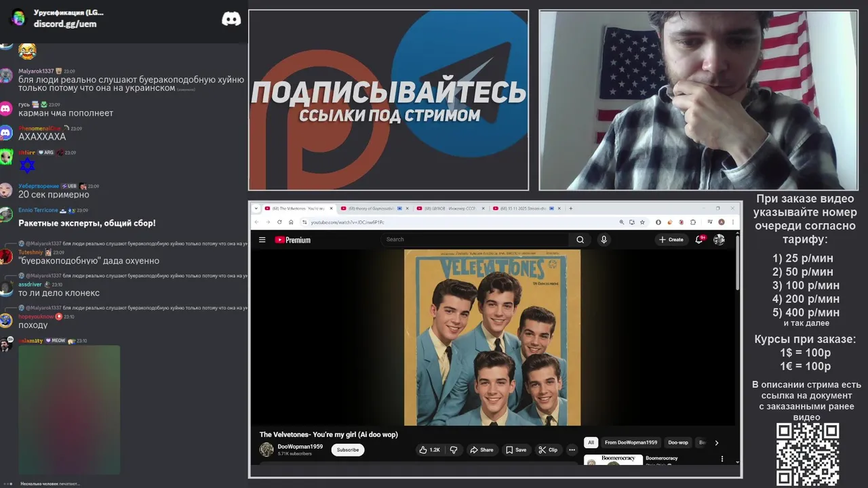Image resolution: width=868 pixels, height=488 pixels.
Task: Open the browser extensions puzzle icon
Action: click(x=693, y=222)
